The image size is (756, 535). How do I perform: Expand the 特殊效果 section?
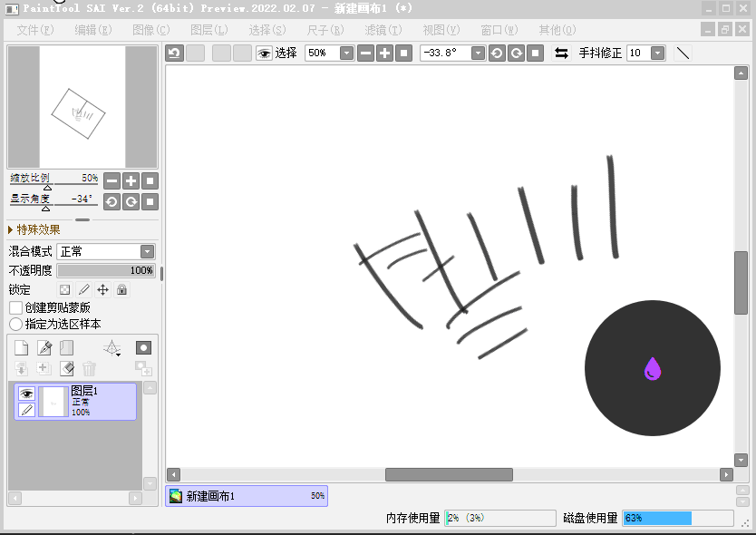point(34,229)
